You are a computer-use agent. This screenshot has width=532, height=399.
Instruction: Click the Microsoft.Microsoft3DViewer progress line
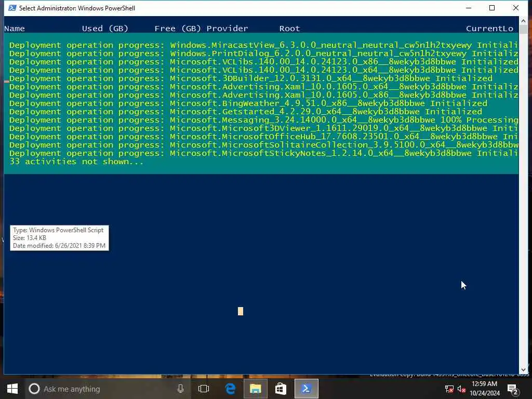pyautogui.click(x=264, y=128)
